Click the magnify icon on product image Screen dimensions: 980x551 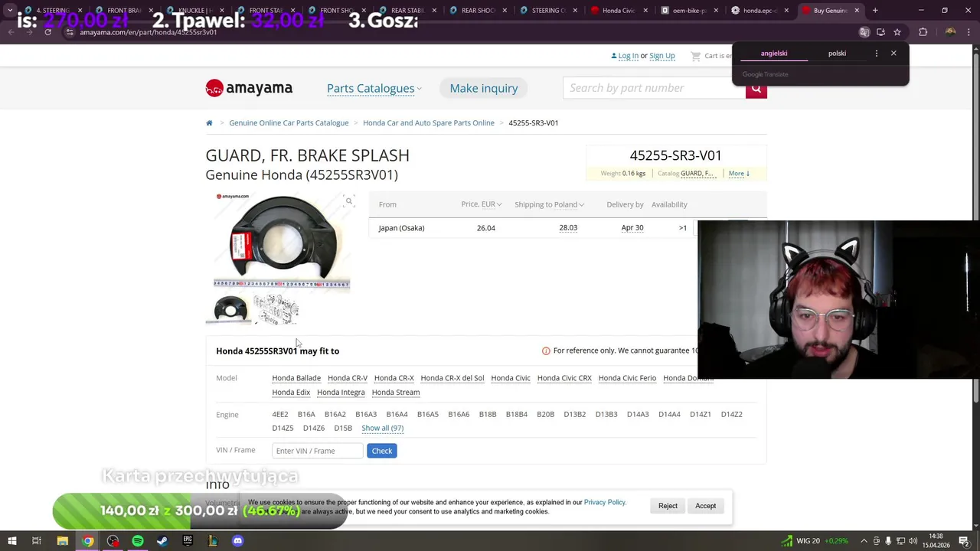coord(348,201)
